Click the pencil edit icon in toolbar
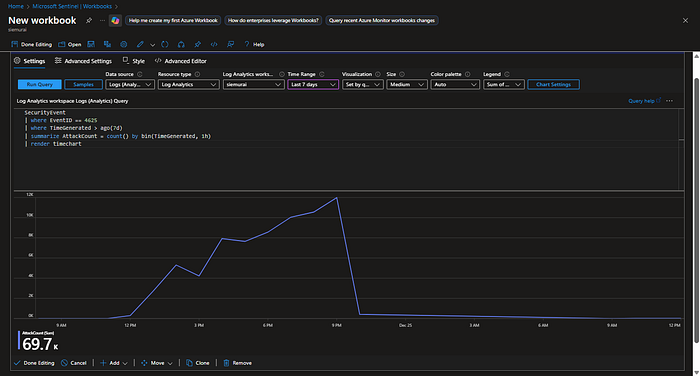700x376 pixels. pyautogui.click(x=140, y=44)
